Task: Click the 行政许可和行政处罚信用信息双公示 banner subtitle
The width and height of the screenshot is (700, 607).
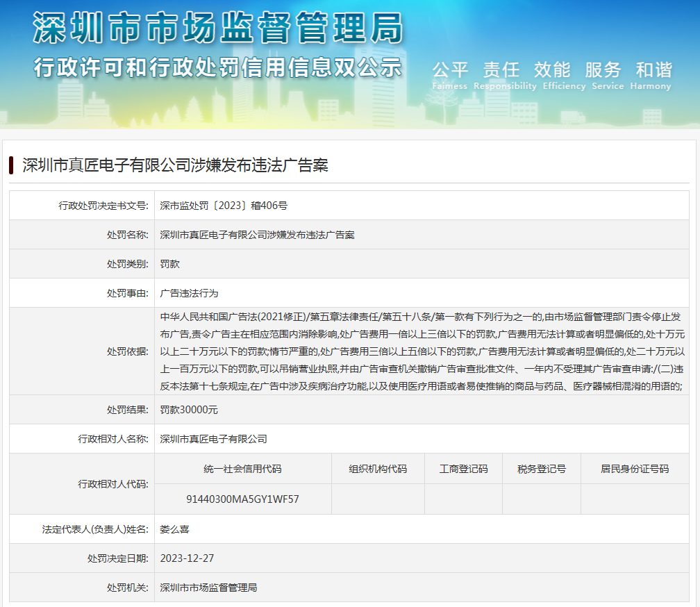Action: 218,68
